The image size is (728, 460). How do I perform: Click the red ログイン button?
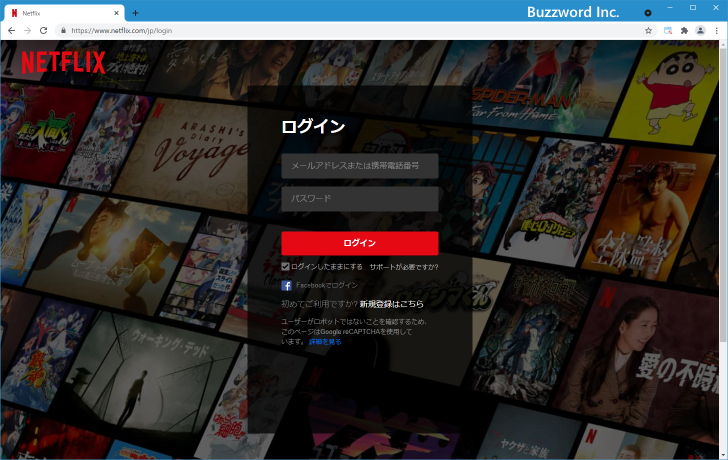click(360, 243)
